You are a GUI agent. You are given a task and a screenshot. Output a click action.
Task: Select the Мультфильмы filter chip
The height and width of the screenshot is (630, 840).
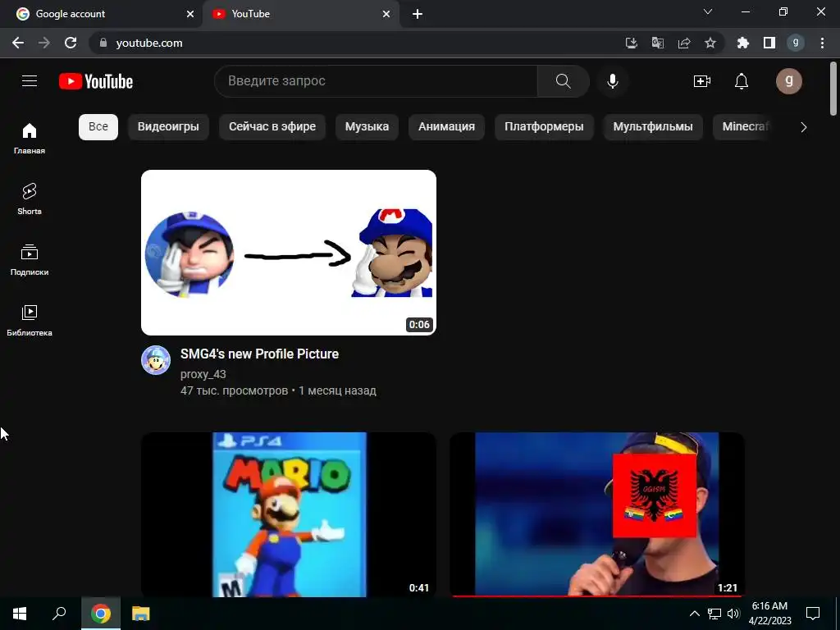653,127
